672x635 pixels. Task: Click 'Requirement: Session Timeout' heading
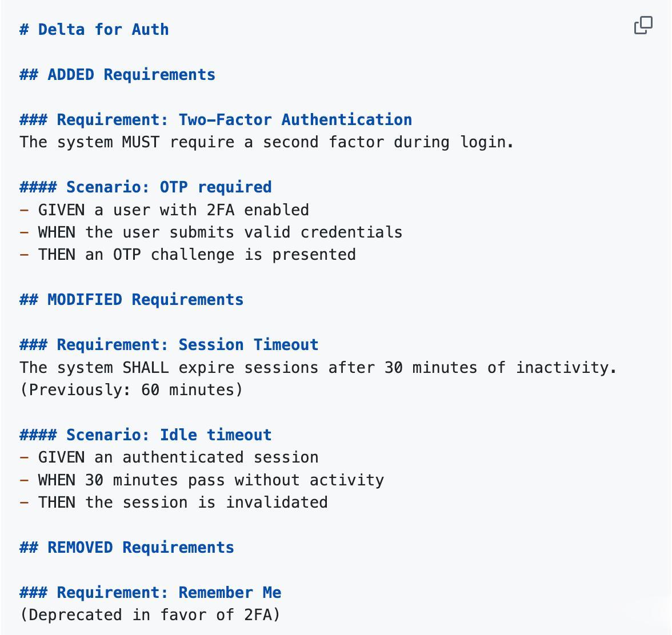click(169, 345)
